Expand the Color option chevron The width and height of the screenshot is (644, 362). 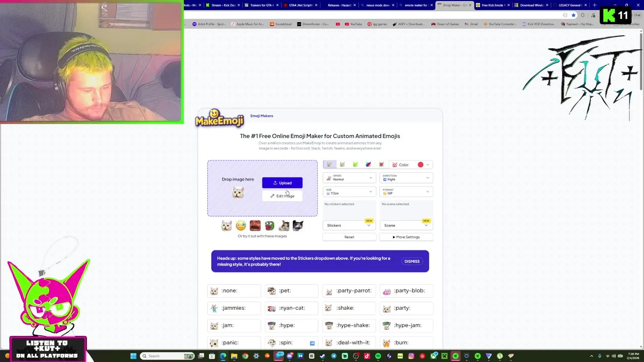coord(428,165)
